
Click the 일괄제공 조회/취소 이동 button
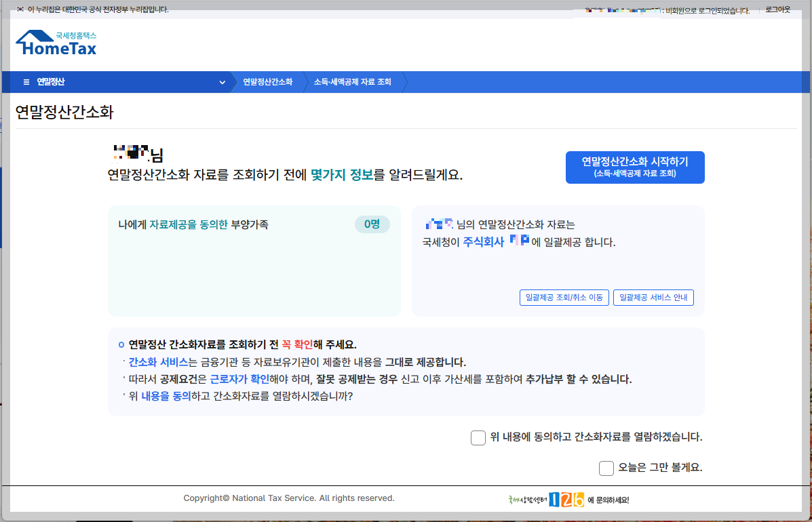click(564, 298)
